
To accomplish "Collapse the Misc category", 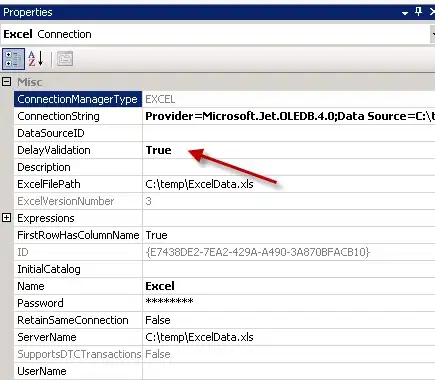I will [7, 82].
